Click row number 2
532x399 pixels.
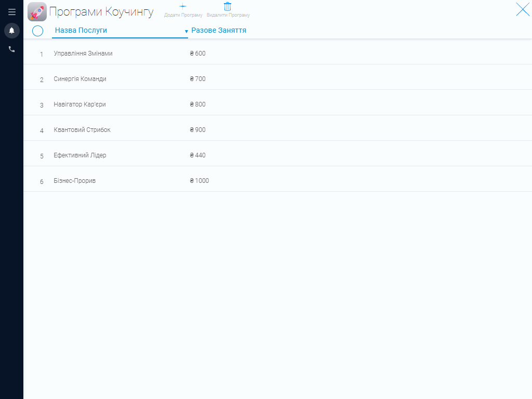click(42, 79)
